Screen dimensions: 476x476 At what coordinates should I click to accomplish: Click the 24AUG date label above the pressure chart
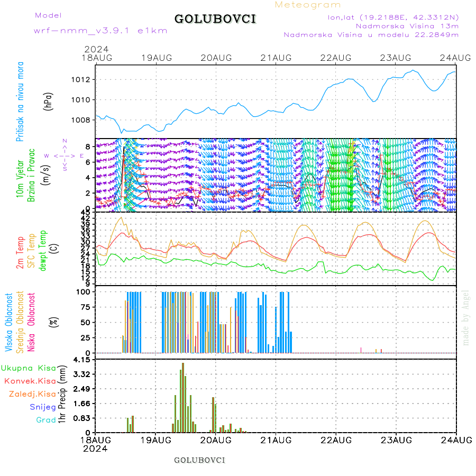tap(455, 58)
